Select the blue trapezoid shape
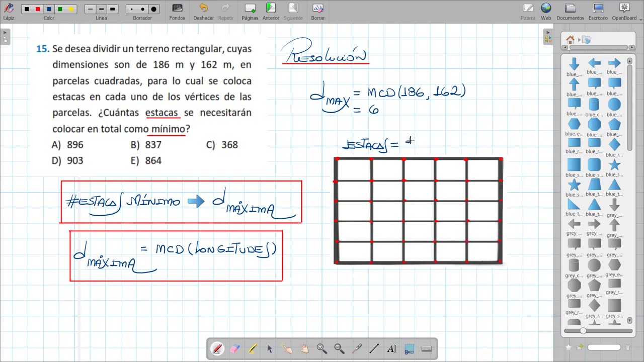This screenshot has height=362, width=644. [594, 185]
